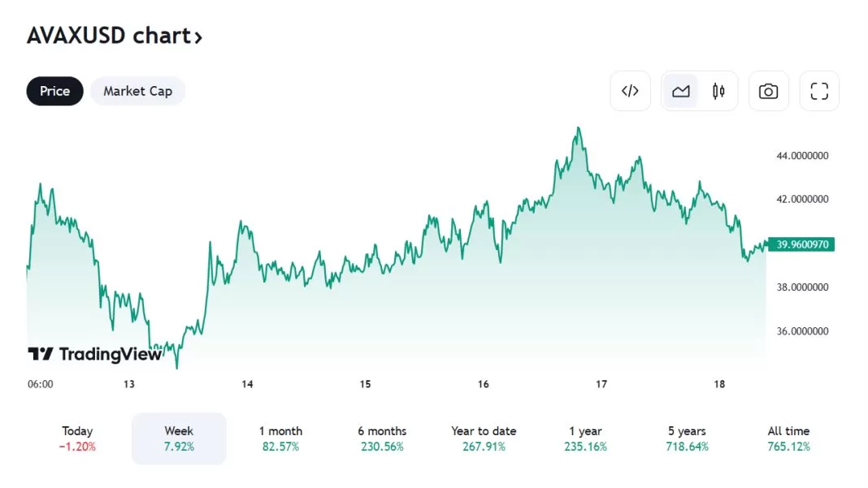Switch to candlestick chart view
868x488 pixels.
(718, 91)
